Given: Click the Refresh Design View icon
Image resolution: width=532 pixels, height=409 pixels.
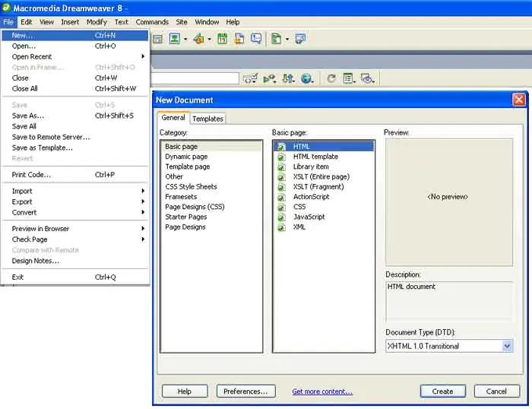Looking at the screenshot, I should [x=331, y=79].
